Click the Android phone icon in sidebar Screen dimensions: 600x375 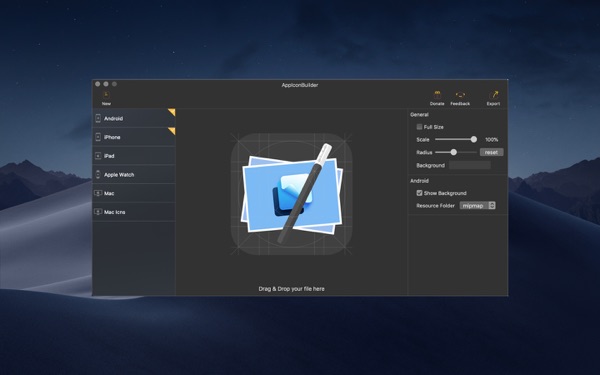(98, 118)
